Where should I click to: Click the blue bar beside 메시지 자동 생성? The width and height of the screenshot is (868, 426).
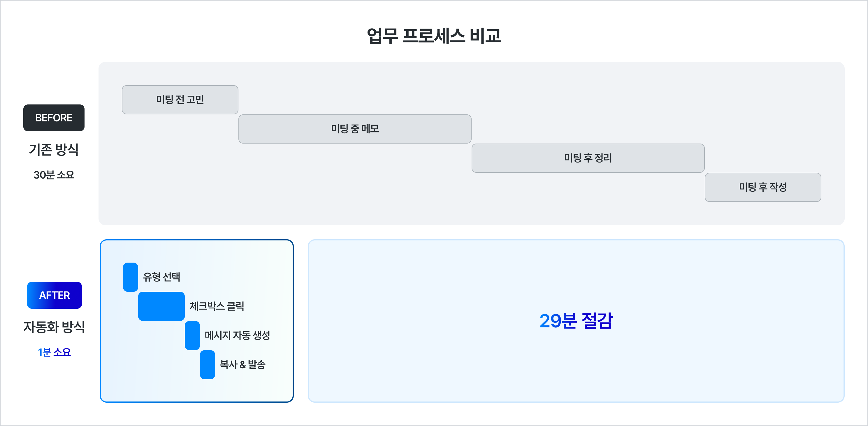pyautogui.click(x=192, y=335)
